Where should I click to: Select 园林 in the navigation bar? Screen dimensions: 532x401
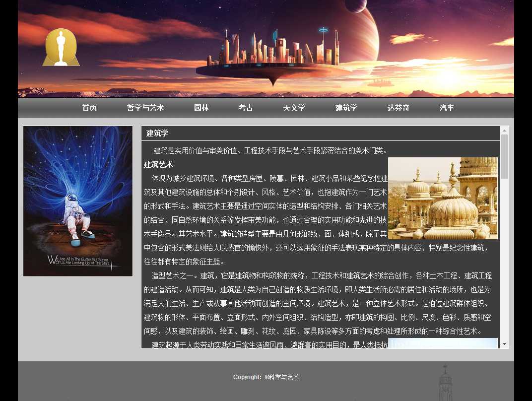coord(201,108)
